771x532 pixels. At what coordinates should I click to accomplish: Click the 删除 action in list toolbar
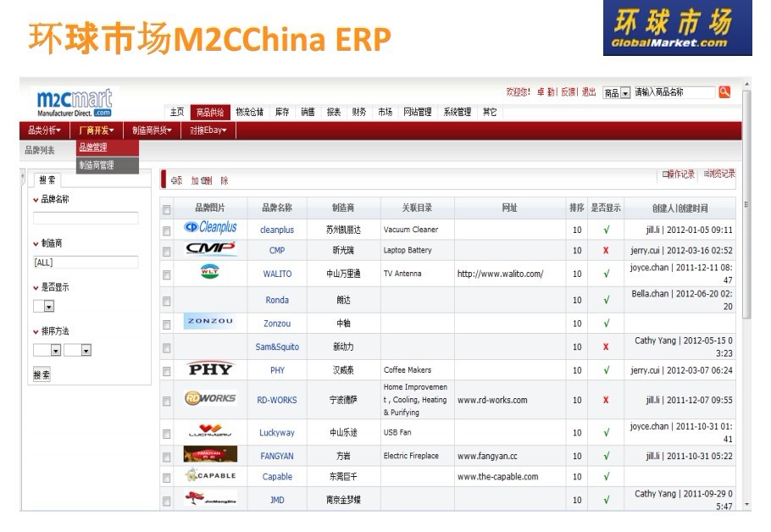tap(214, 181)
